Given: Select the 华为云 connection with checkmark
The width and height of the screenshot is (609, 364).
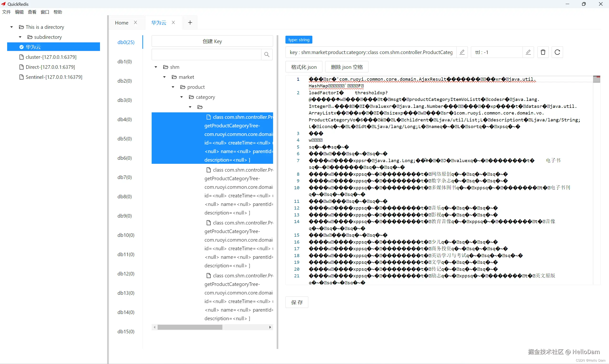Looking at the screenshot, I should point(33,47).
